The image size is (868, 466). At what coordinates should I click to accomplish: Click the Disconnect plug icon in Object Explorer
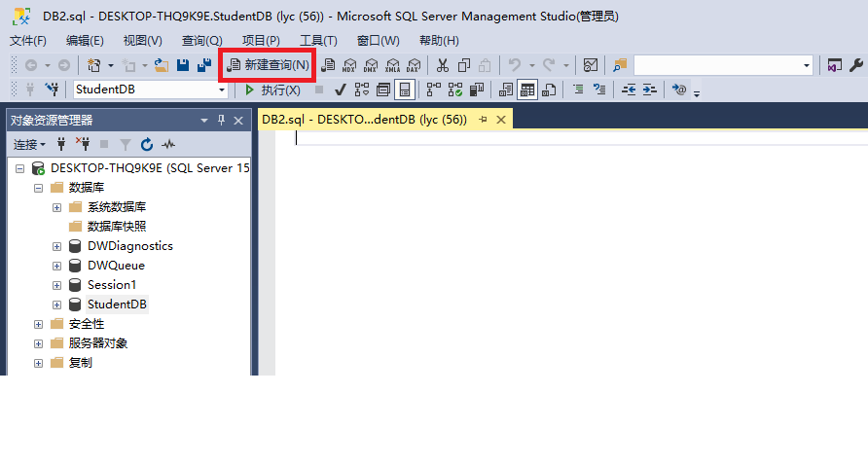tap(83, 144)
